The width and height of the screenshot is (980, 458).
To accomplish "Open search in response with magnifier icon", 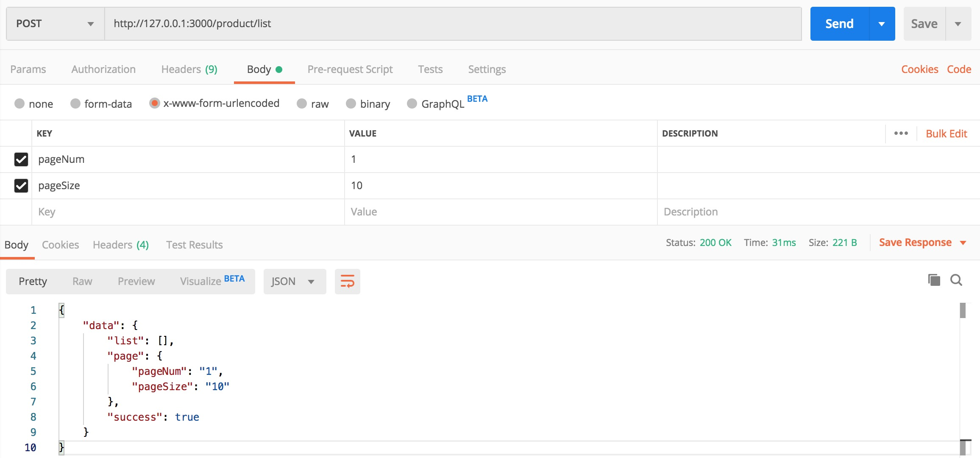I will [x=956, y=280].
